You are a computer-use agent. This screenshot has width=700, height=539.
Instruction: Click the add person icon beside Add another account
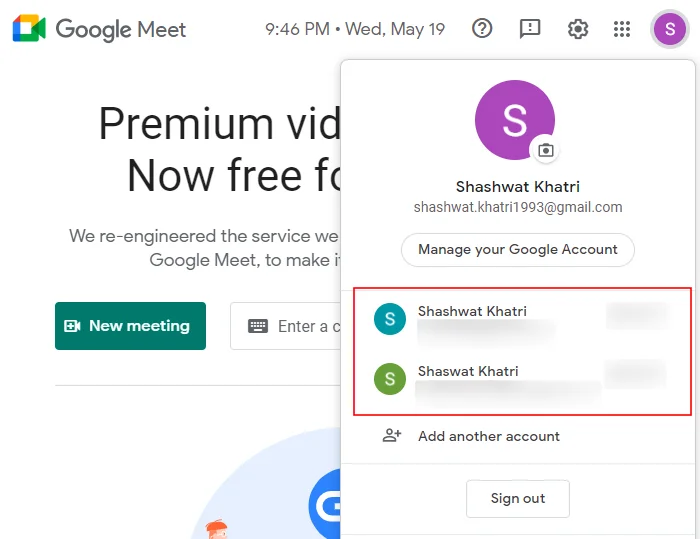[x=392, y=435]
